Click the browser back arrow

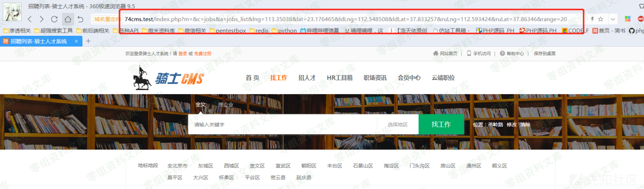(x=29, y=19)
